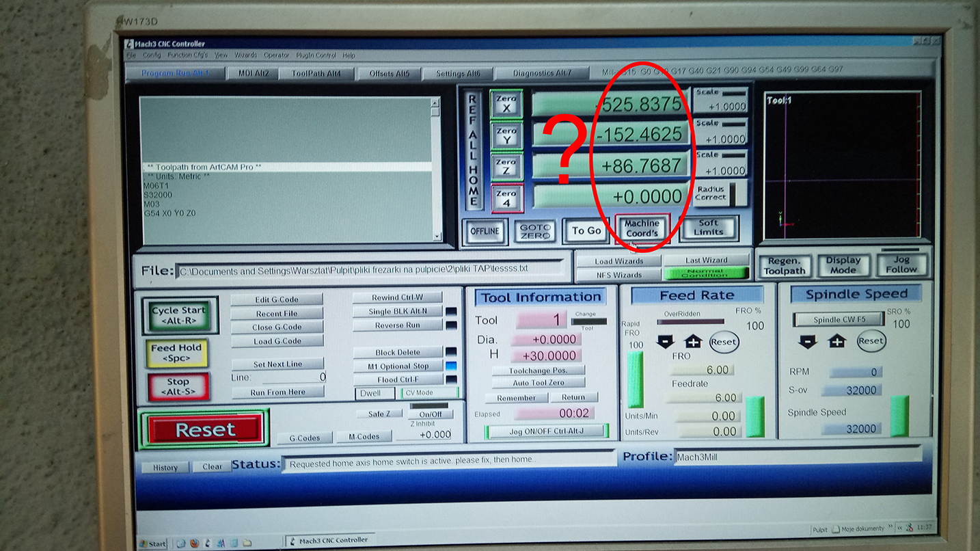Click GOTO ZERO button
980x551 pixels.
(x=535, y=231)
